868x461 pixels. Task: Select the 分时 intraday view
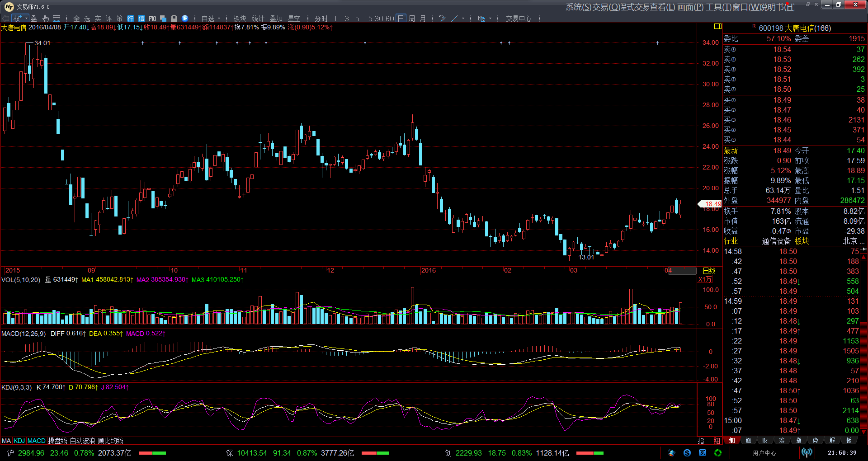tap(321, 19)
